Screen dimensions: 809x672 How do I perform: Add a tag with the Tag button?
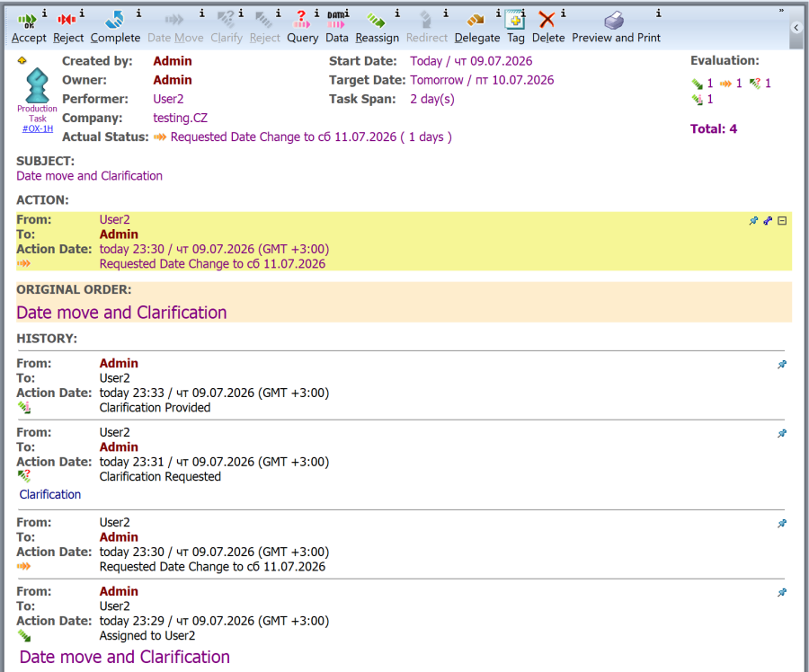[x=515, y=29]
